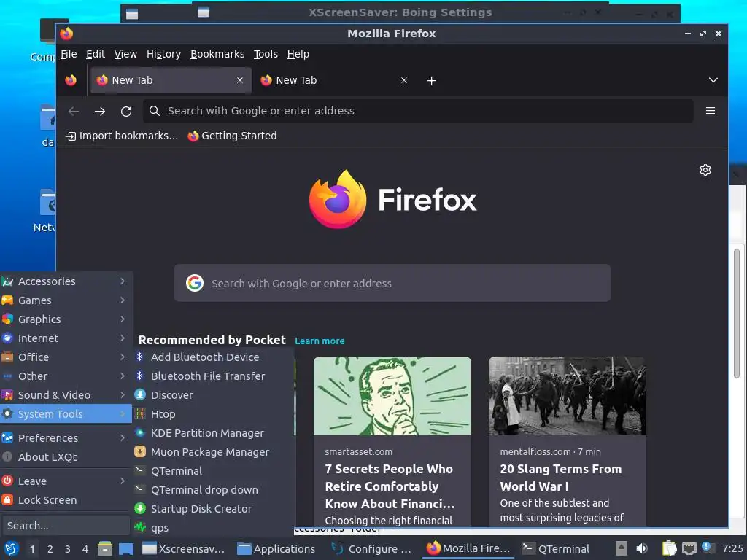
Task: Launch Muon Package Manager
Action: pos(214,452)
